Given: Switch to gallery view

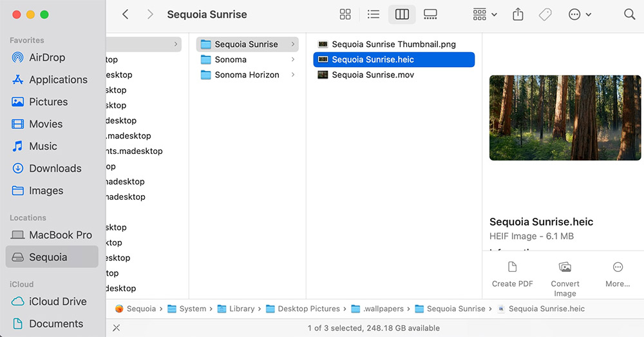Looking at the screenshot, I should tap(430, 14).
